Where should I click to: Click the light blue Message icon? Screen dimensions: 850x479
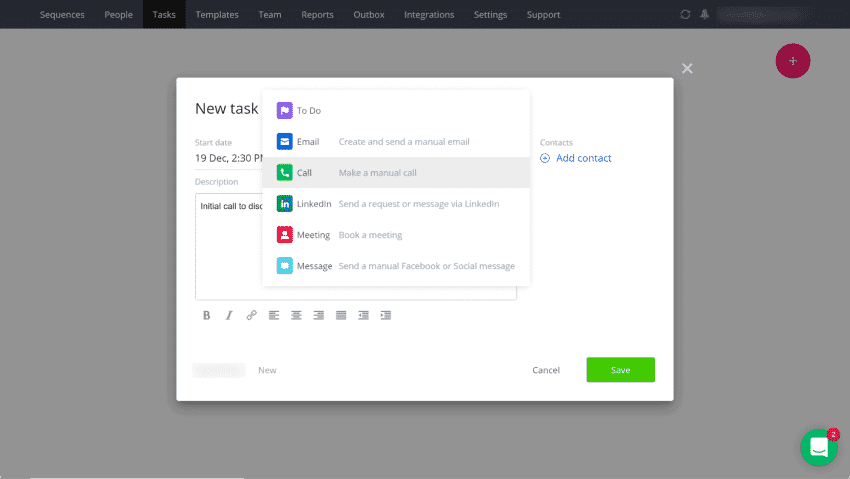(285, 266)
